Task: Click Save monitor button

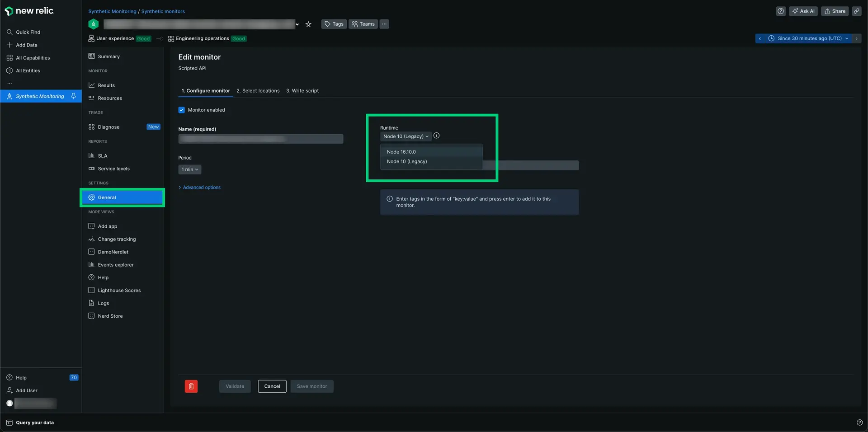Action: click(312, 386)
